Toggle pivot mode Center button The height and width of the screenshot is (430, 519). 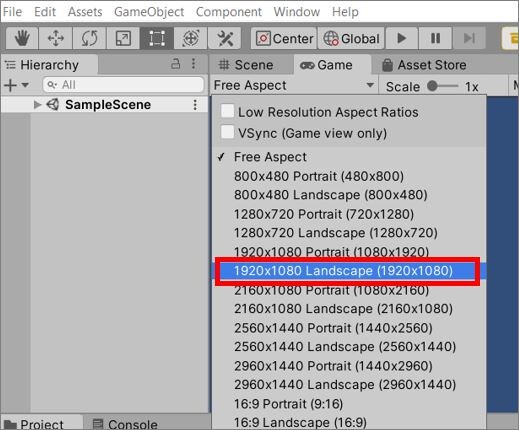coord(284,38)
